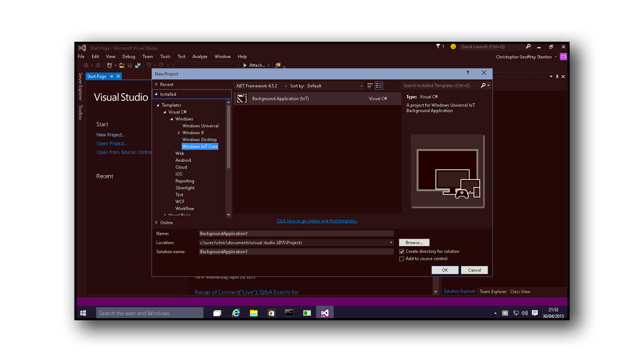Uncheck Create directory for solution
This screenshot has height=362, width=644.
click(x=402, y=252)
